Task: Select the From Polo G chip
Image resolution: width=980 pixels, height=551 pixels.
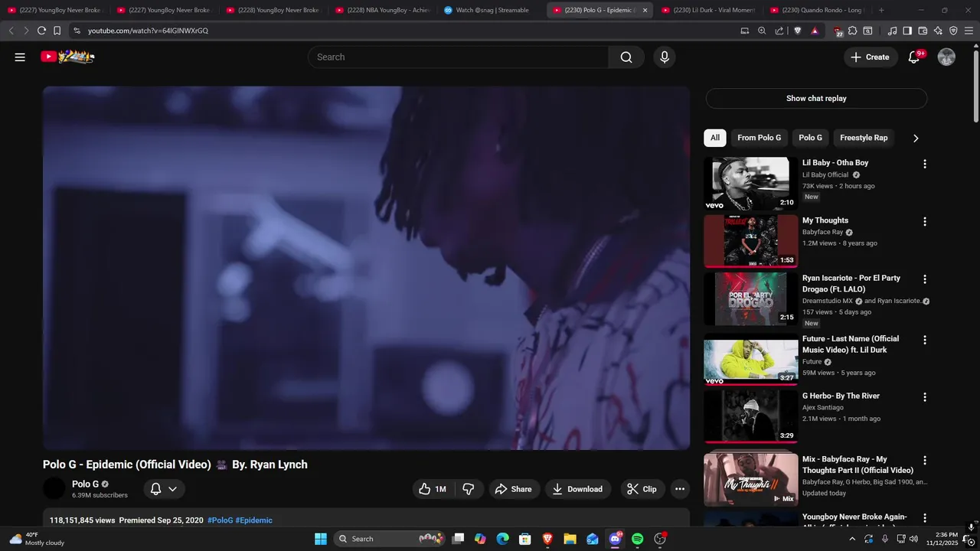Action: coord(759,138)
